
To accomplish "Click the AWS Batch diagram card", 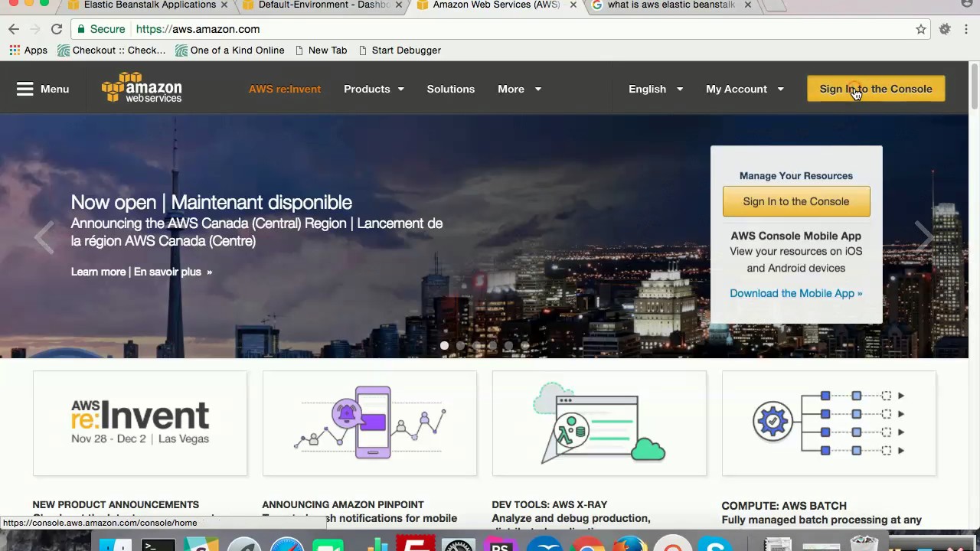I will click(x=829, y=423).
